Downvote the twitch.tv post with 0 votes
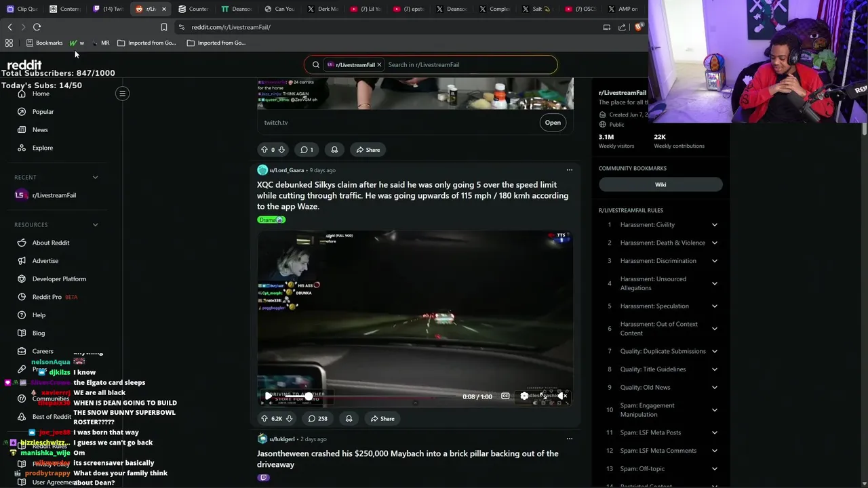The width and height of the screenshot is (868, 488). 281,150
